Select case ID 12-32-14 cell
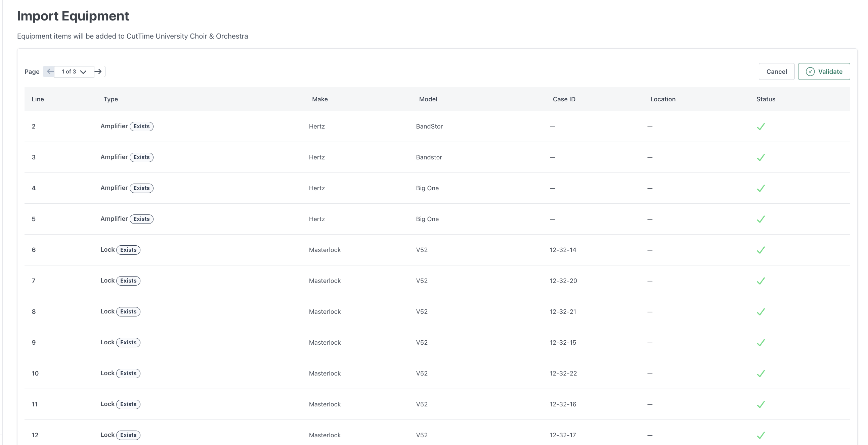 563,250
